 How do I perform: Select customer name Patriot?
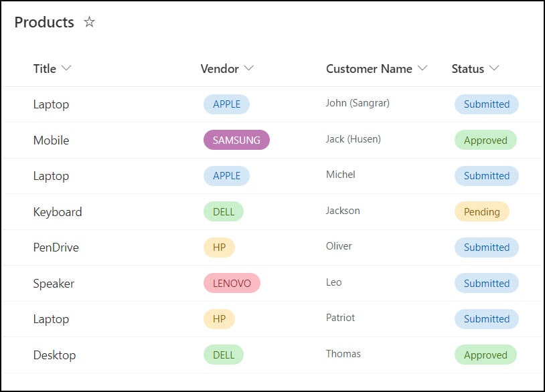coord(340,317)
